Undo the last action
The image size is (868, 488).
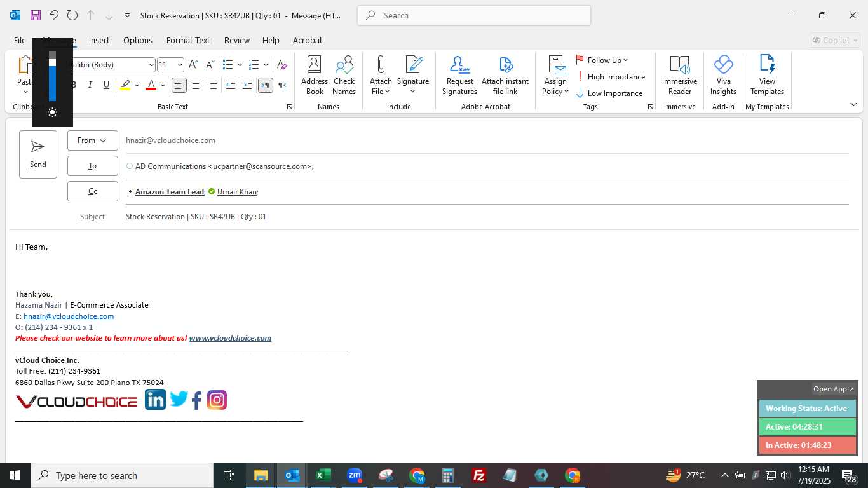(x=54, y=15)
